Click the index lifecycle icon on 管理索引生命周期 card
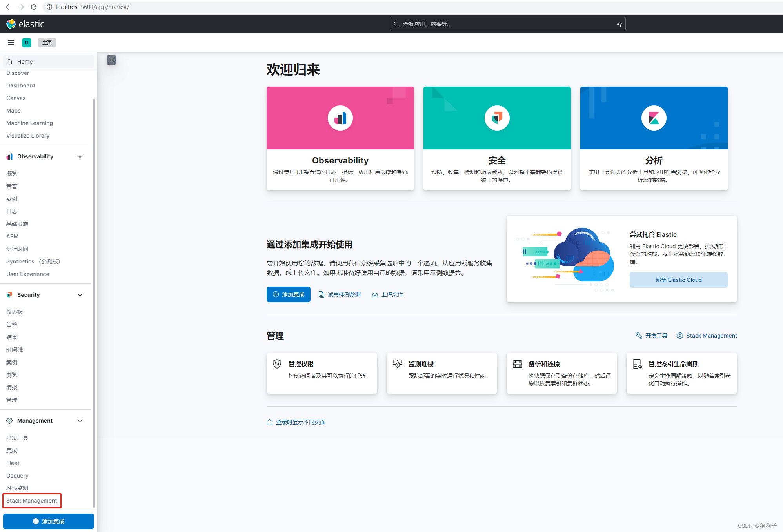This screenshot has height=532, width=783. point(638,363)
